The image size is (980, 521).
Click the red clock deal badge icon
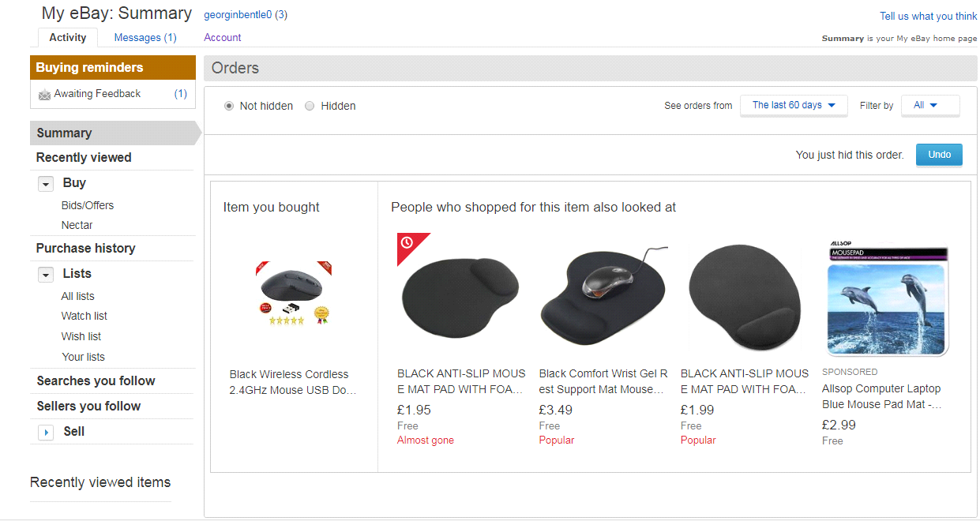coord(407,242)
